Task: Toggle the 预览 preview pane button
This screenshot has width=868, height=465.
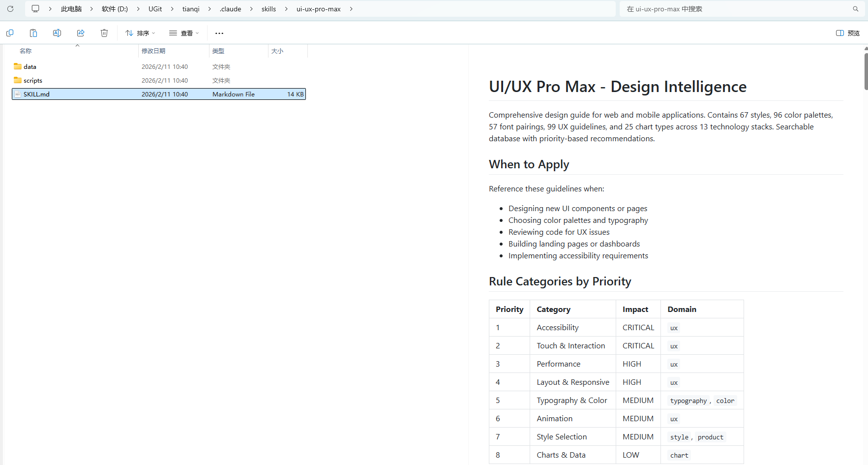Action: [847, 33]
